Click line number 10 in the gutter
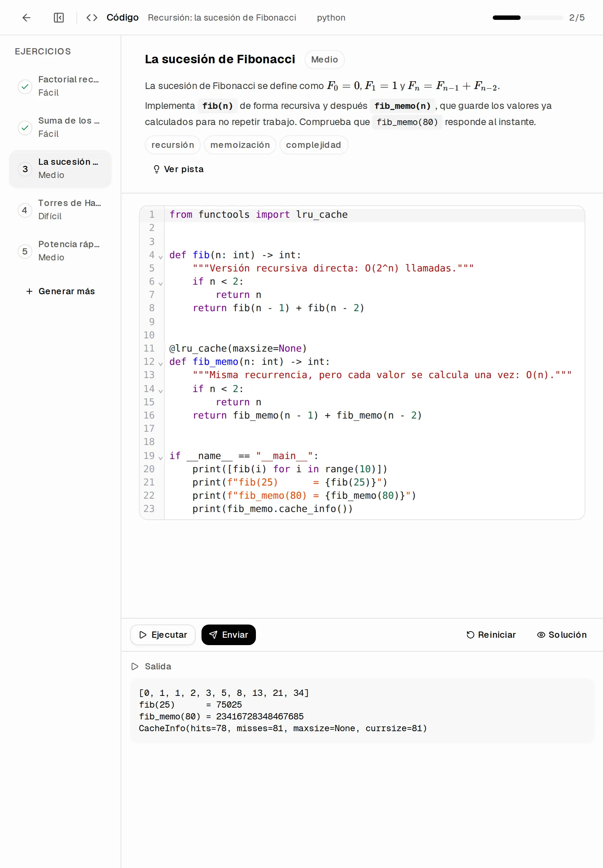 pos(149,335)
